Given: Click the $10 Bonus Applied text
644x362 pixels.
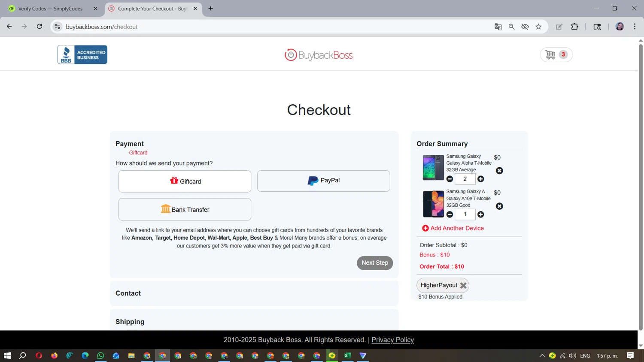Looking at the screenshot, I should (x=440, y=297).
